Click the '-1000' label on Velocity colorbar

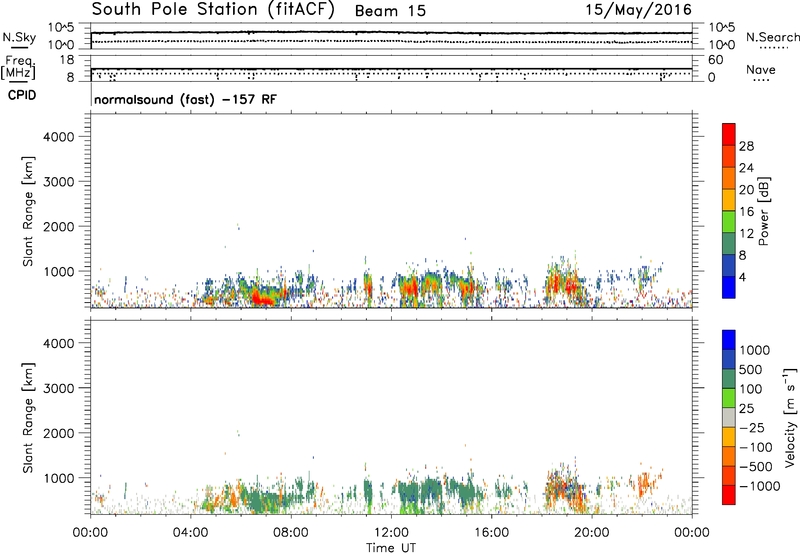pos(759,486)
